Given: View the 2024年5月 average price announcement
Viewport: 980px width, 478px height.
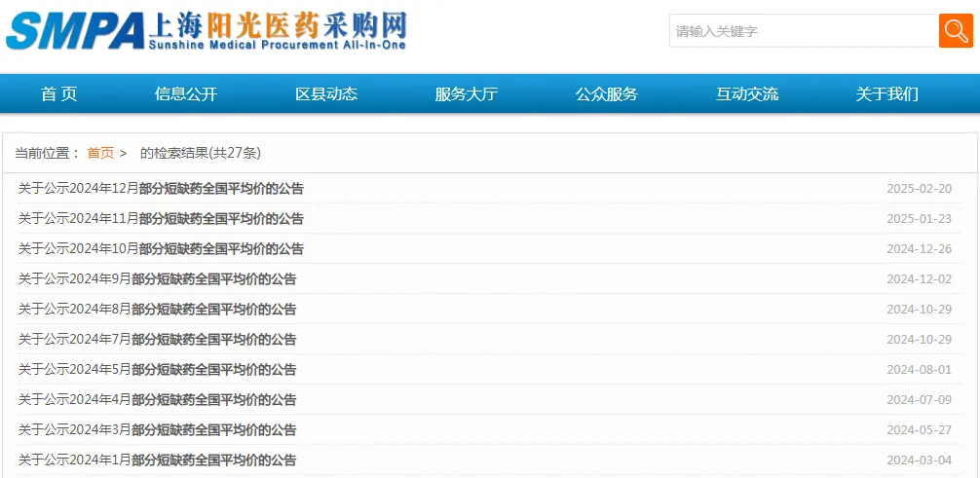Looking at the screenshot, I should pos(157,370).
